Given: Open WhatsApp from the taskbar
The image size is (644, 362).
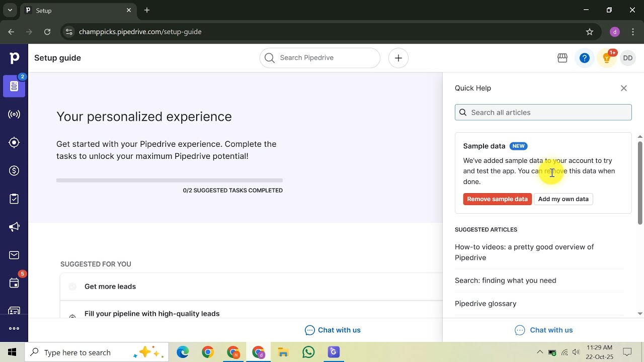Looking at the screenshot, I should 308,352.
